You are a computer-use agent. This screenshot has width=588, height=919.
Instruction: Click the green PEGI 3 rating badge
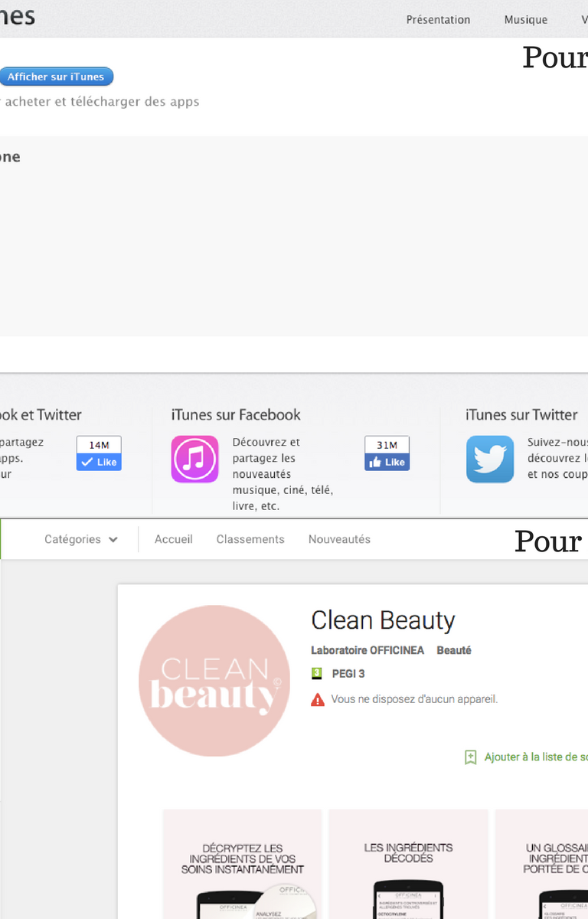pyautogui.click(x=317, y=674)
